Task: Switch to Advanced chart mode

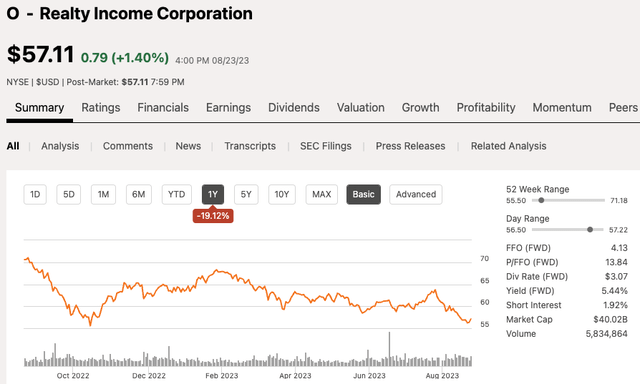Action: click(x=416, y=195)
